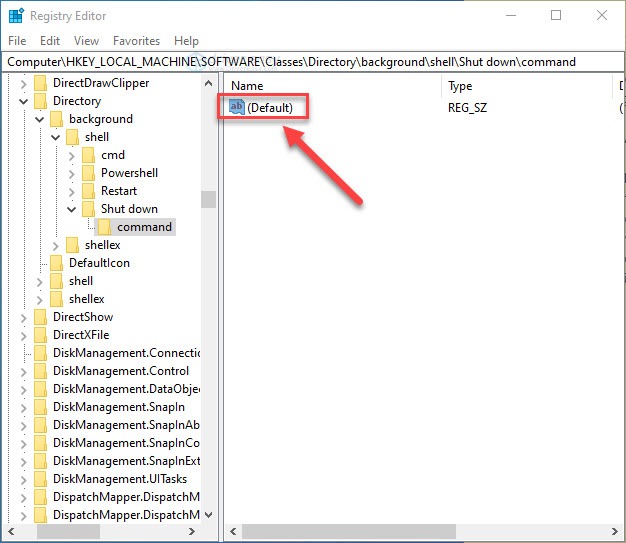The image size is (626, 543).
Task: Click the DiskManagement.SnapIn folder icon
Action: [41, 407]
